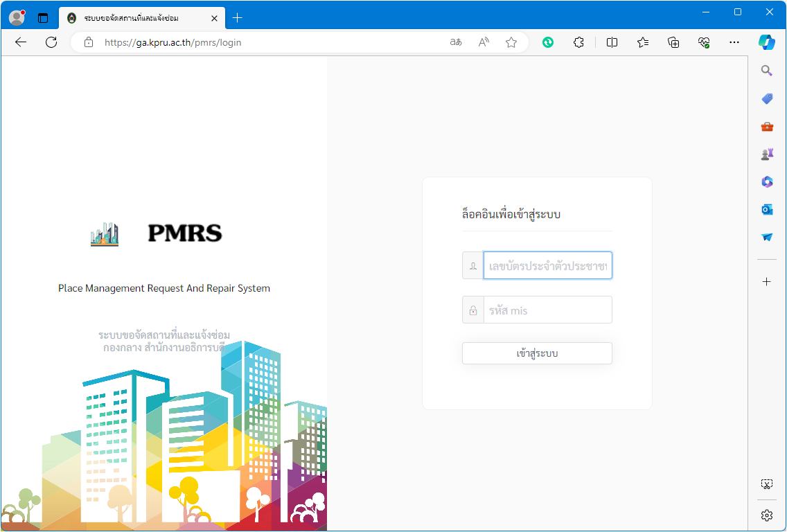
Task: Open the Extensions puzzle icon
Action: [x=578, y=42]
